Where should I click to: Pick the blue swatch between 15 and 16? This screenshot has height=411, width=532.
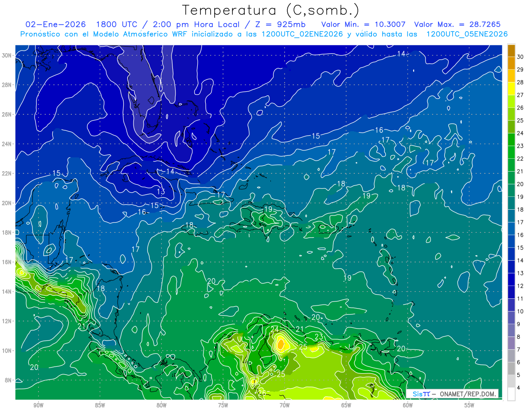click(x=512, y=241)
